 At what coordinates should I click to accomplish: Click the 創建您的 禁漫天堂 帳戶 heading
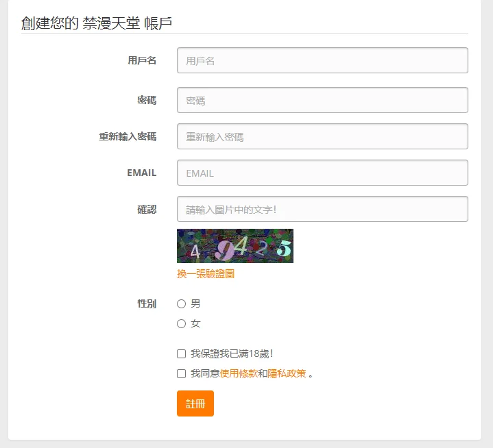click(97, 23)
